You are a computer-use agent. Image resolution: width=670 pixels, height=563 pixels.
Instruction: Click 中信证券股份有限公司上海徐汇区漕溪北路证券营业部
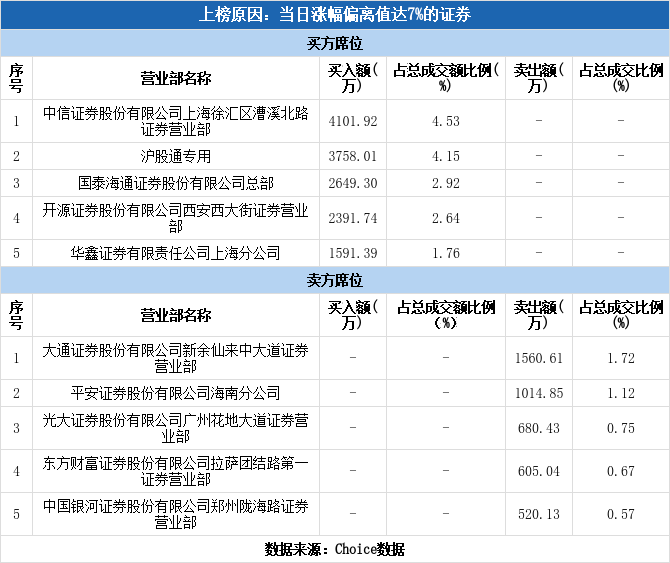click(x=176, y=121)
